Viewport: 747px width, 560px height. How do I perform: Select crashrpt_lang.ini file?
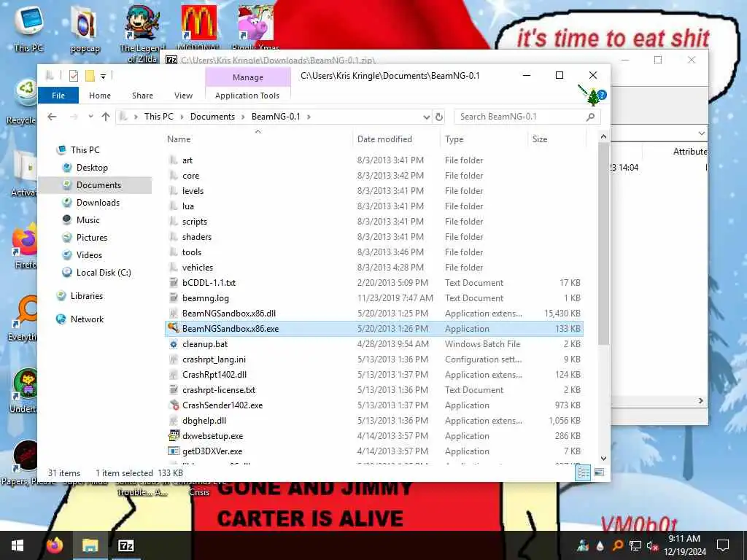point(214,359)
